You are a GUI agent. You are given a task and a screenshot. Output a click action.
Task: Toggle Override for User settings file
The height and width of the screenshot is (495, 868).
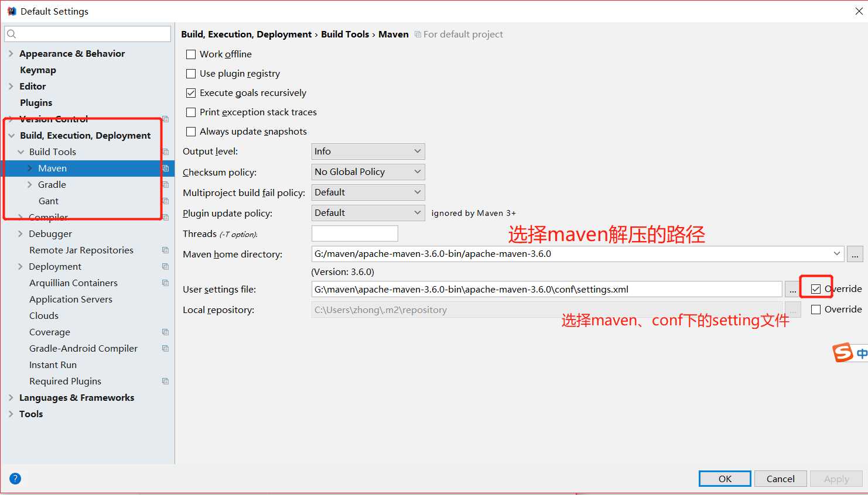coord(816,289)
